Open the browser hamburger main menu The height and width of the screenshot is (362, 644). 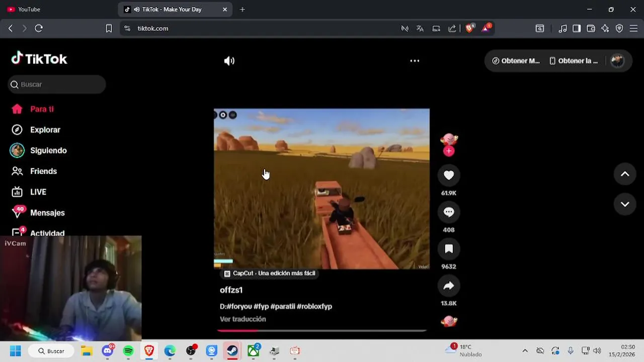pos(633,29)
